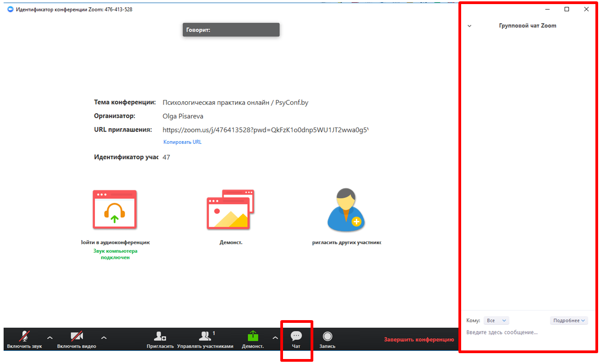Open the Подробнее chat options dropdown
This screenshot has width=604, height=364.
coord(569,321)
